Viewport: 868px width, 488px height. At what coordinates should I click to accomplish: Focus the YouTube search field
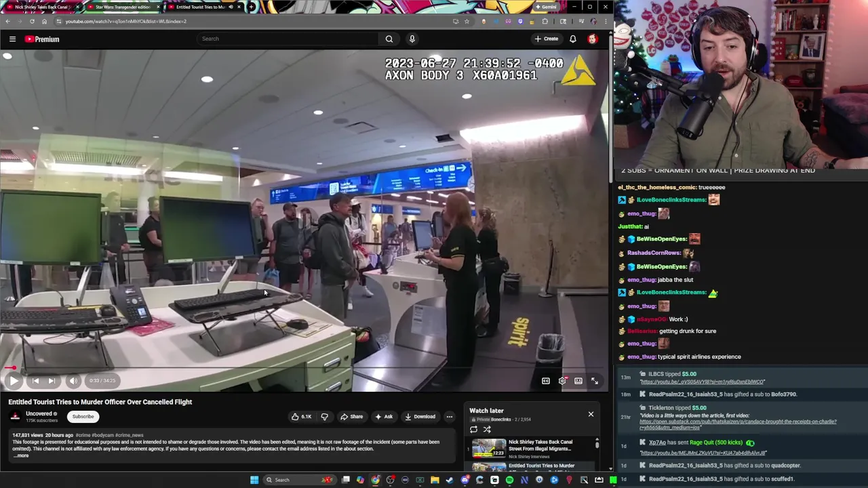click(287, 39)
